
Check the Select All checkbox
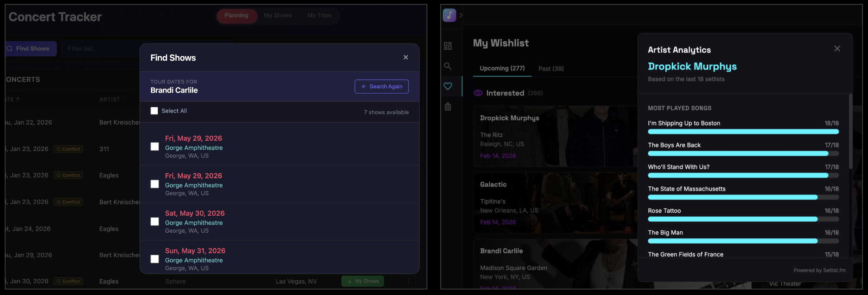click(154, 111)
